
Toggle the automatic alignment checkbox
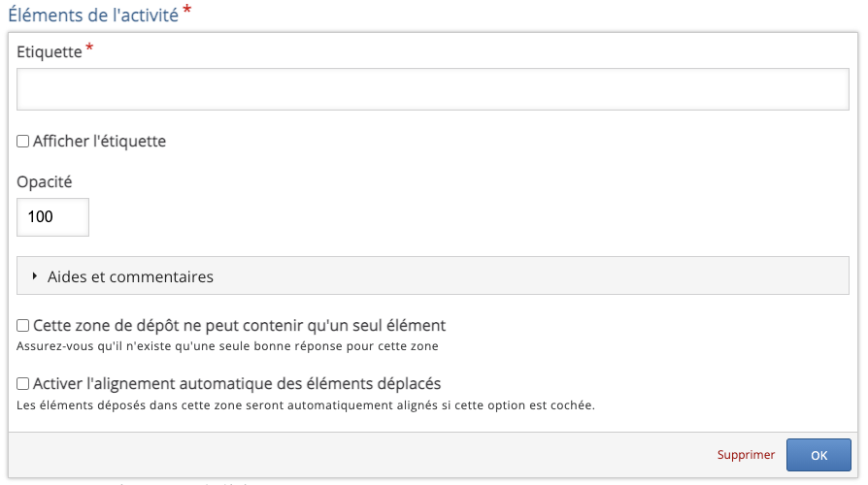pyautogui.click(x=23, y=384)
